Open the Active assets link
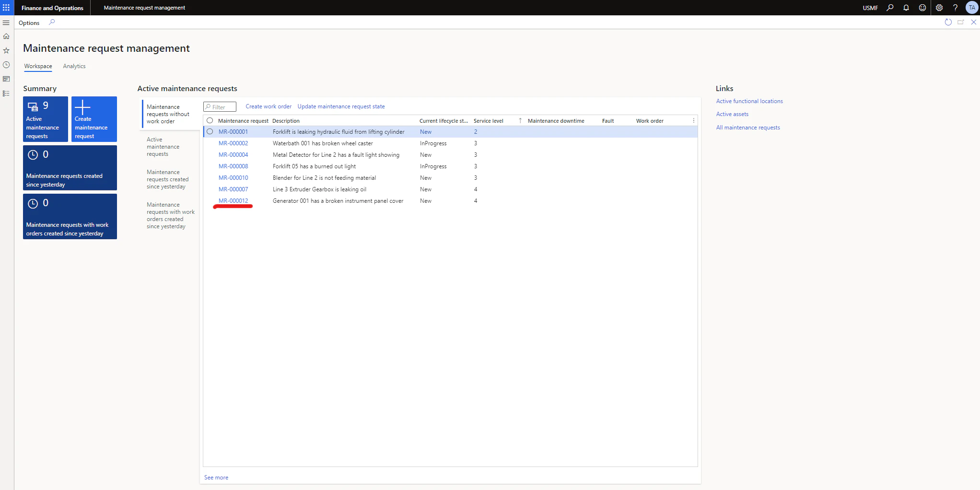Viewport: 980px width, 490px height. pos(732,114)
